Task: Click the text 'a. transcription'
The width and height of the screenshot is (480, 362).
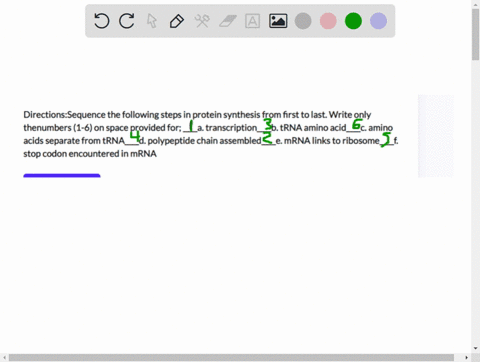Action: [227, 128]
